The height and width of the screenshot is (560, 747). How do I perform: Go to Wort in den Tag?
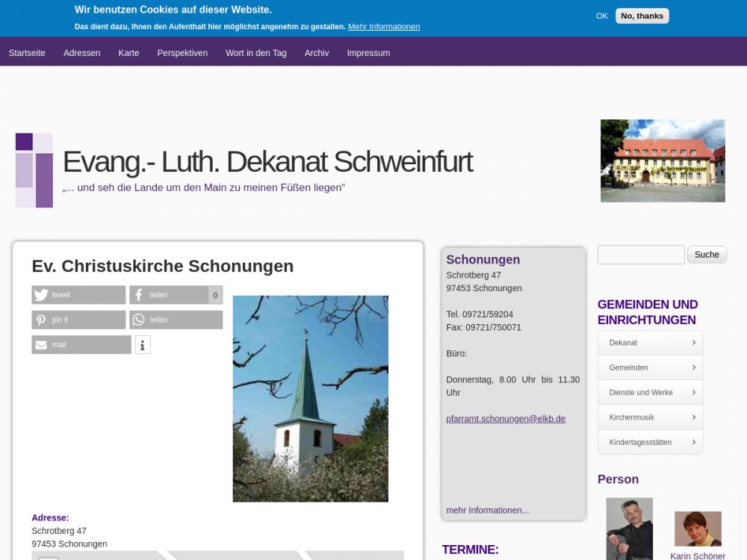coord(255,53)
